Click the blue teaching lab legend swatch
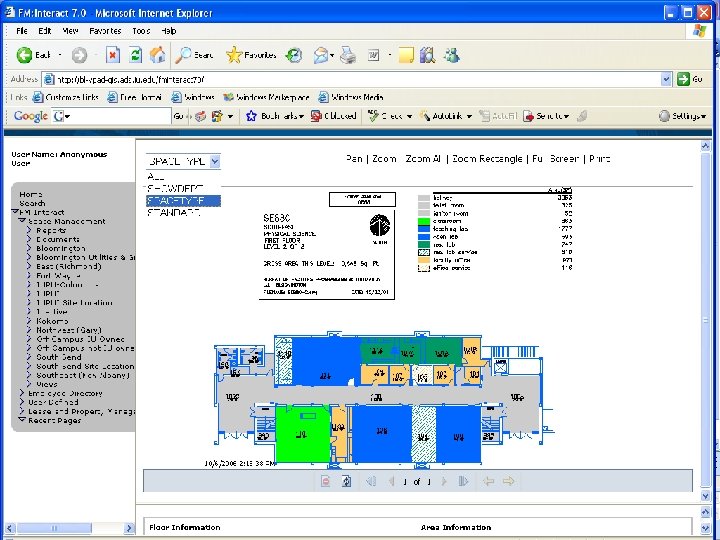Viewport: 720px width, 540px height. pos(424,229)
